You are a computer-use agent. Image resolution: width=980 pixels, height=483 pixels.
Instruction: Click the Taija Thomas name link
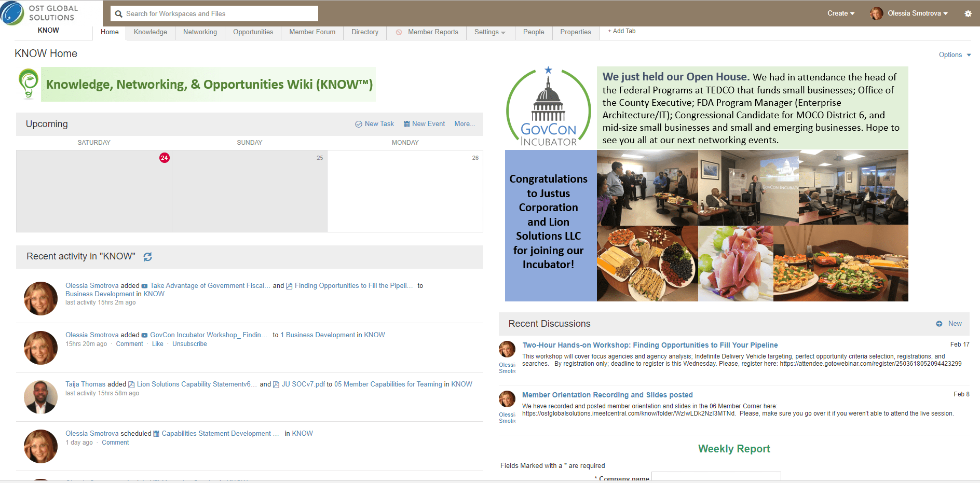point(86,384)
